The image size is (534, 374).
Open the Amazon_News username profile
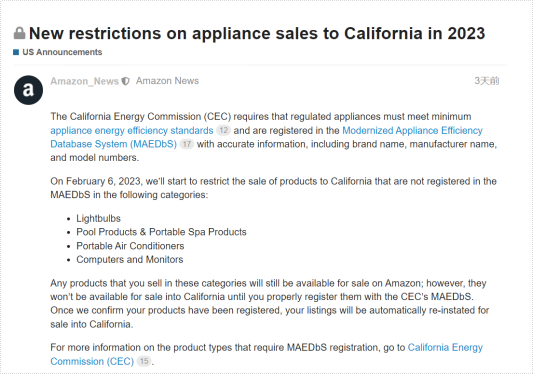pyautogui.click(x=84, y=81)
